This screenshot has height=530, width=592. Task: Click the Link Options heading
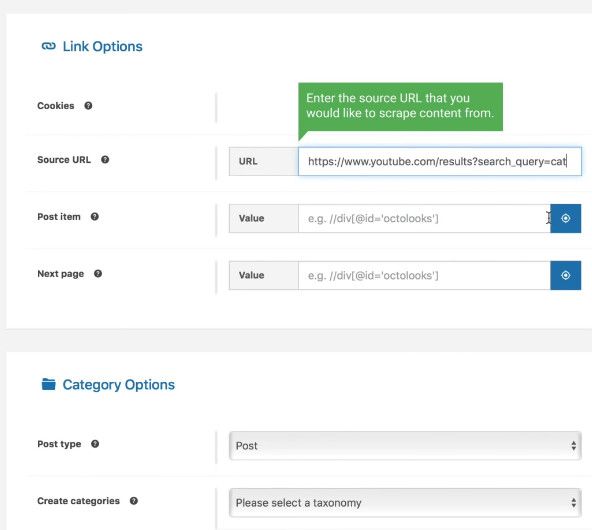tap(102, 46)
